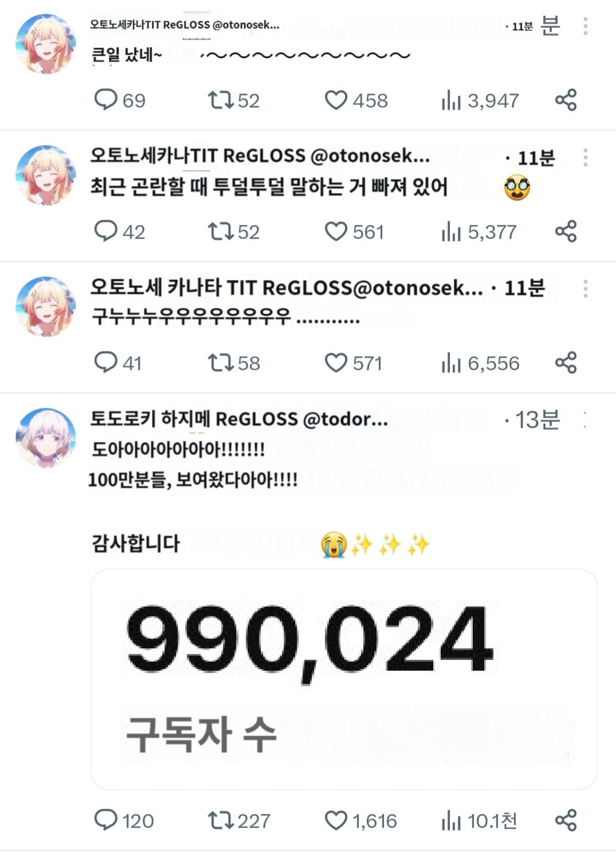Share the tweet with 6,556 views
The height and width of the screenshot is (863, 616).
click(x=566, y=362)
